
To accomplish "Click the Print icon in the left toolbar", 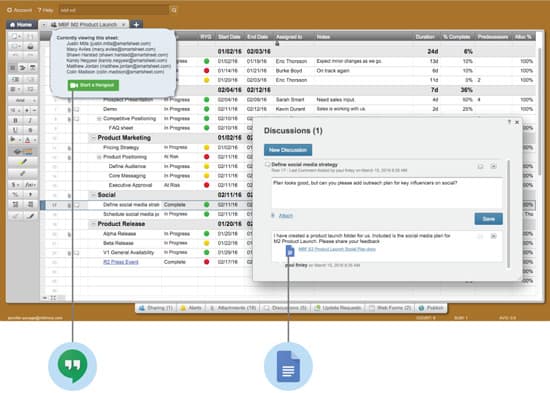I will (x=31, y=46).
